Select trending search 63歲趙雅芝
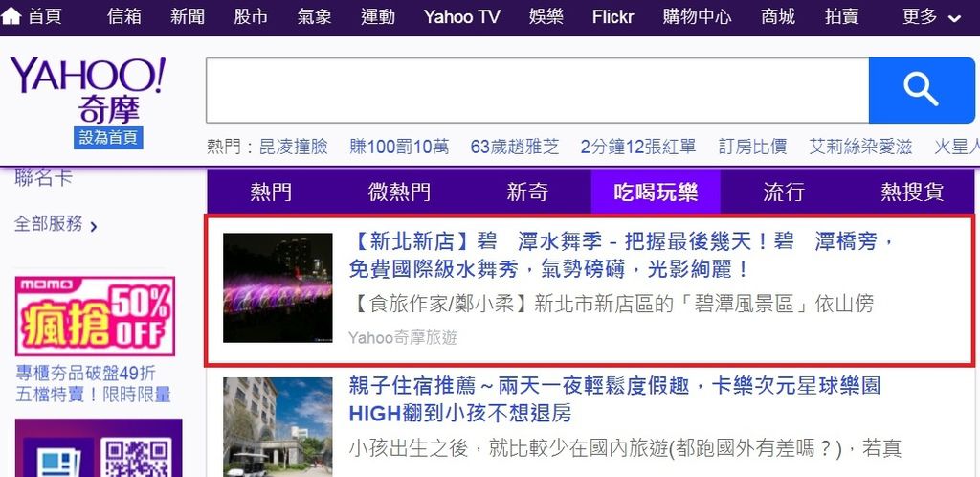The image size is (980, 477). click(515, 147)
